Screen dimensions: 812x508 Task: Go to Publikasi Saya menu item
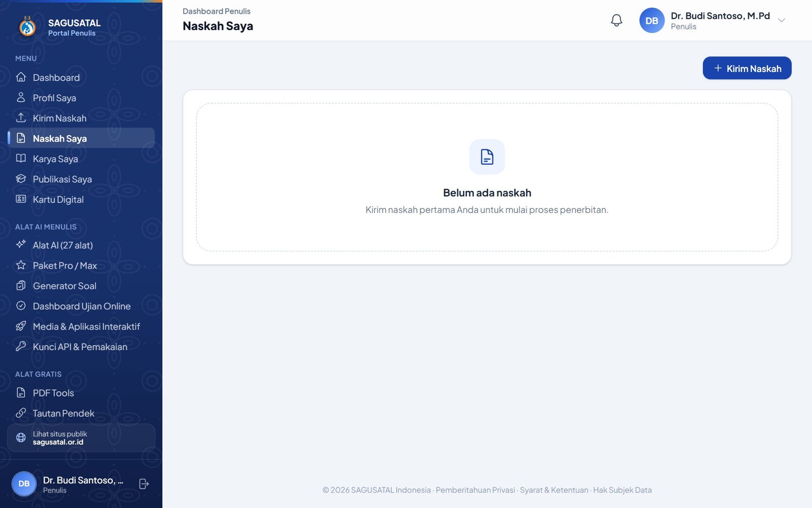81,179
